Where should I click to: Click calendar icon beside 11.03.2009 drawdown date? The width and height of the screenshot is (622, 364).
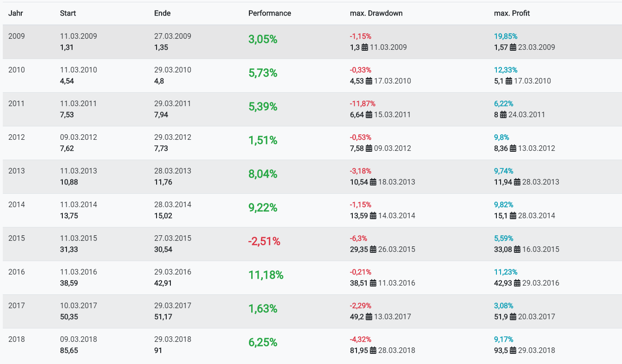[364, 48]
